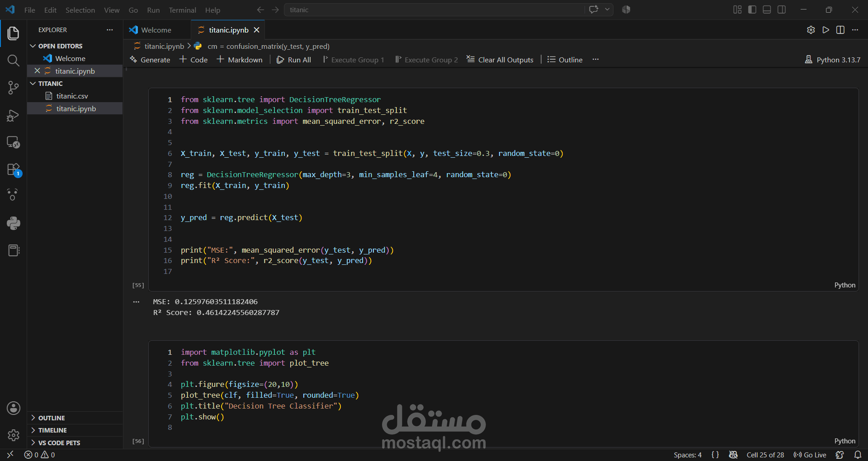Image resolution: width=868 pixels, height=461 pixels.
Task: Open titanic.csv in the file tree
Action: (x=72, y=96)
